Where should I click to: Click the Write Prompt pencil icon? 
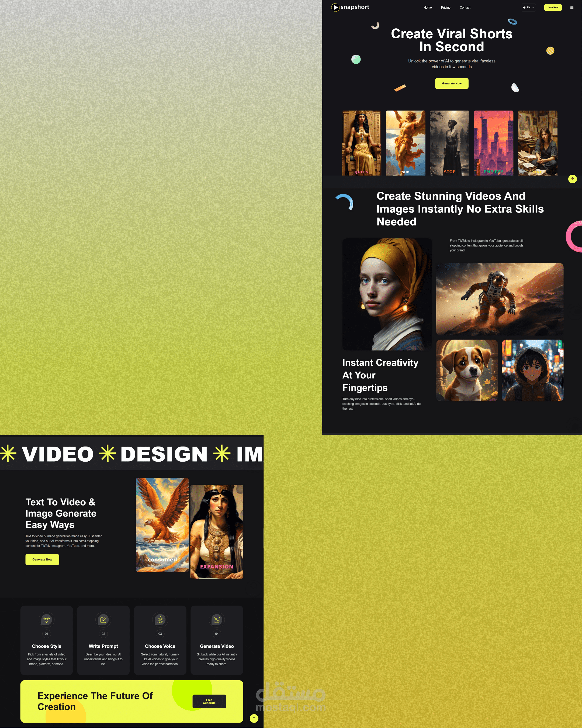103,620
